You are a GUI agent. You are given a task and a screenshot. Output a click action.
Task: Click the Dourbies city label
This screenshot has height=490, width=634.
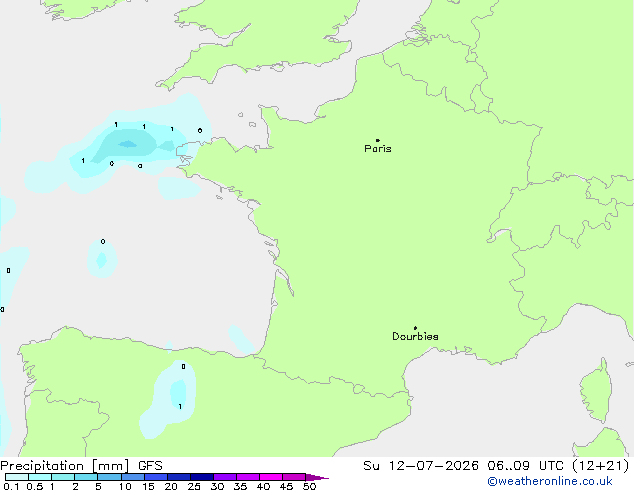[415, 336]
